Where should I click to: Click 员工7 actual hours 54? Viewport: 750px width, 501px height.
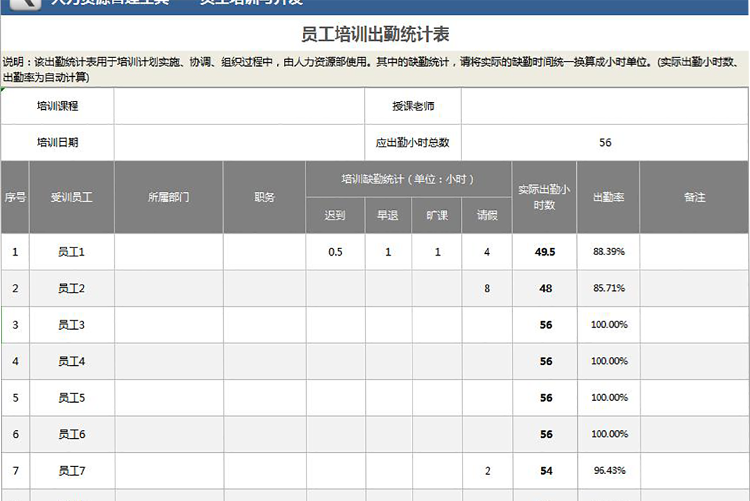tap(546, 471)
